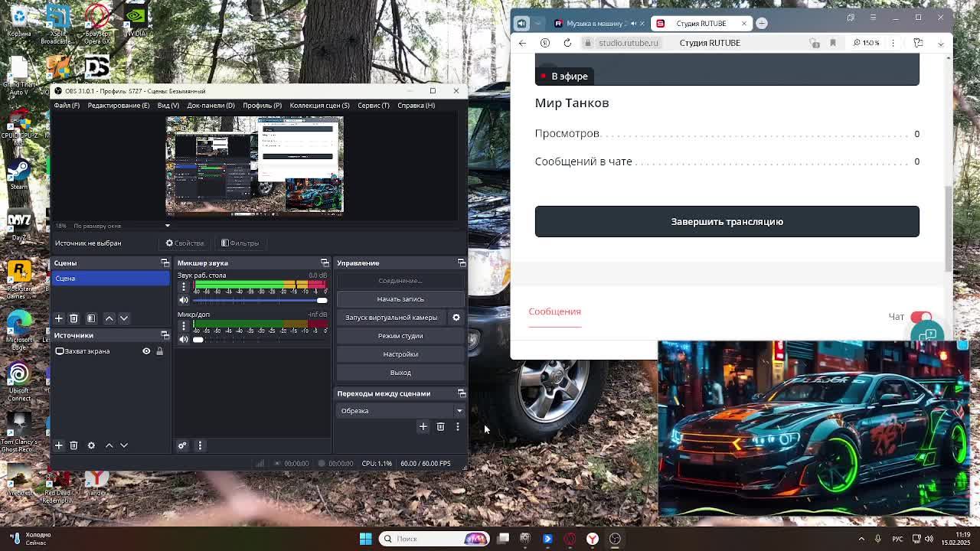Toggle the Чат switch on RUTUBE

[921, 317]
